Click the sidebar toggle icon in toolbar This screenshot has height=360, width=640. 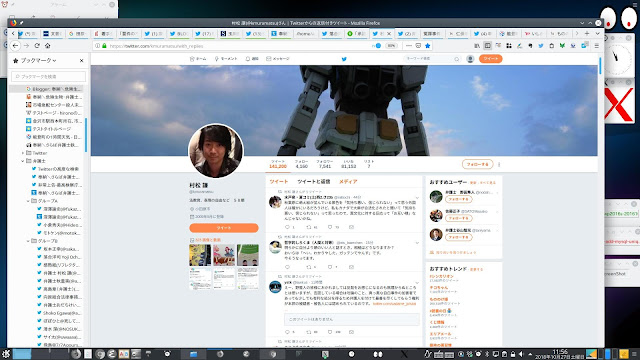click(487, 46)
